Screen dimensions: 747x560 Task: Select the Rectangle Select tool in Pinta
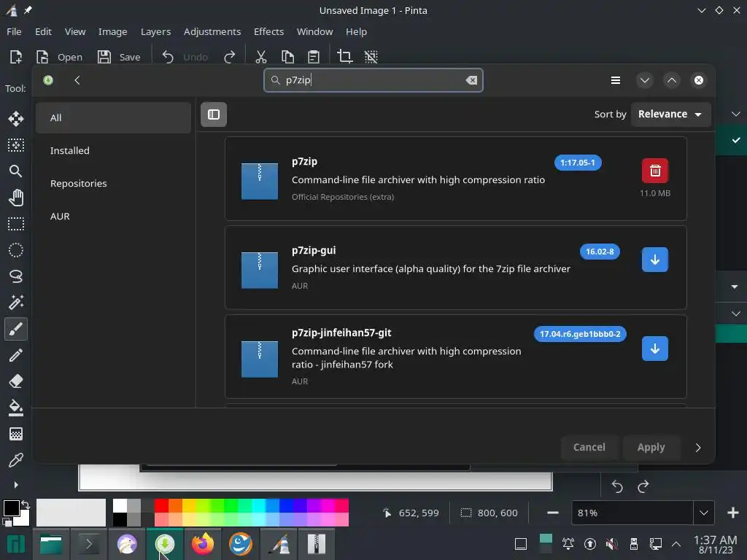[x=16, y=224]
